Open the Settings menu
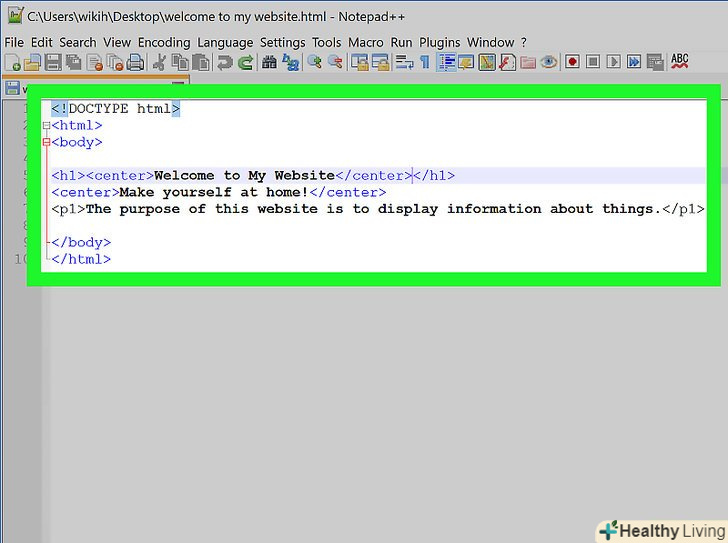728x543 pixels. click(x=282, y=43)
